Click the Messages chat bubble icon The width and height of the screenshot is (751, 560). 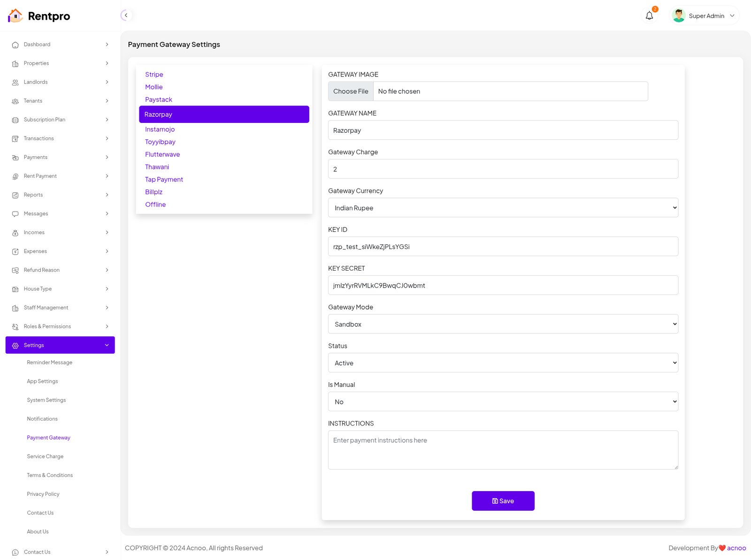point(15,214)
